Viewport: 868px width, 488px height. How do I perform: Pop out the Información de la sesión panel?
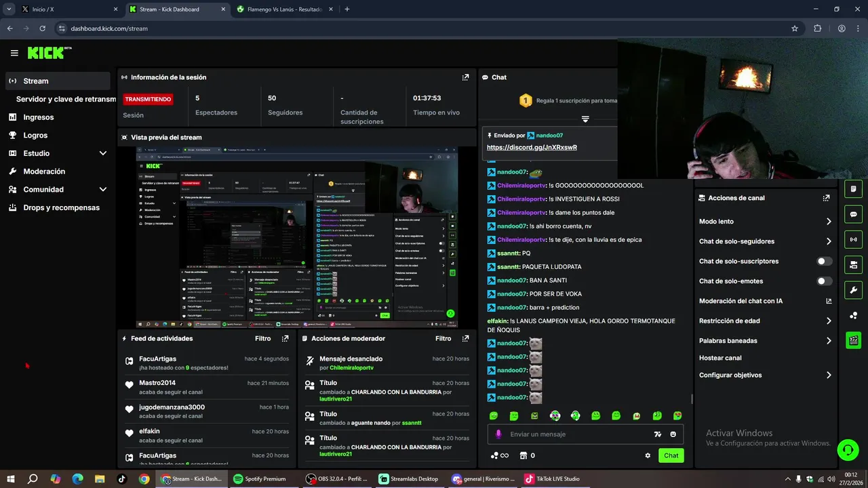click(x=465, y=77)
